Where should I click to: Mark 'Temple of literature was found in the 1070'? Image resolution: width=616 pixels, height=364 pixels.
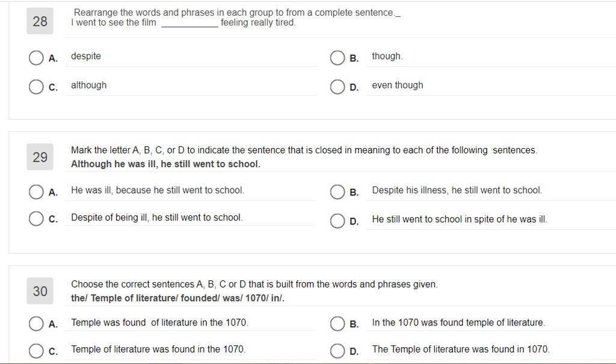point(36,351)
